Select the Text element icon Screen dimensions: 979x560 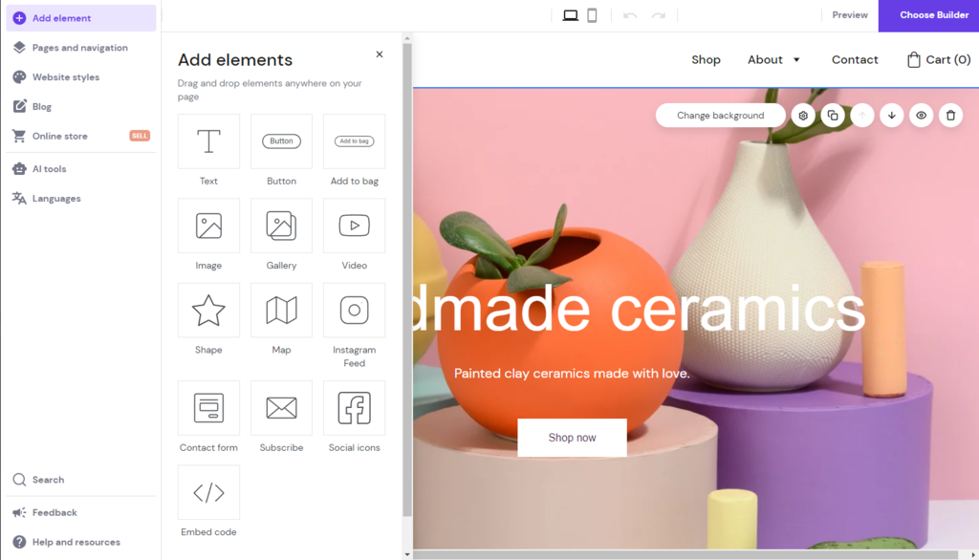click(x=208, y=140)
